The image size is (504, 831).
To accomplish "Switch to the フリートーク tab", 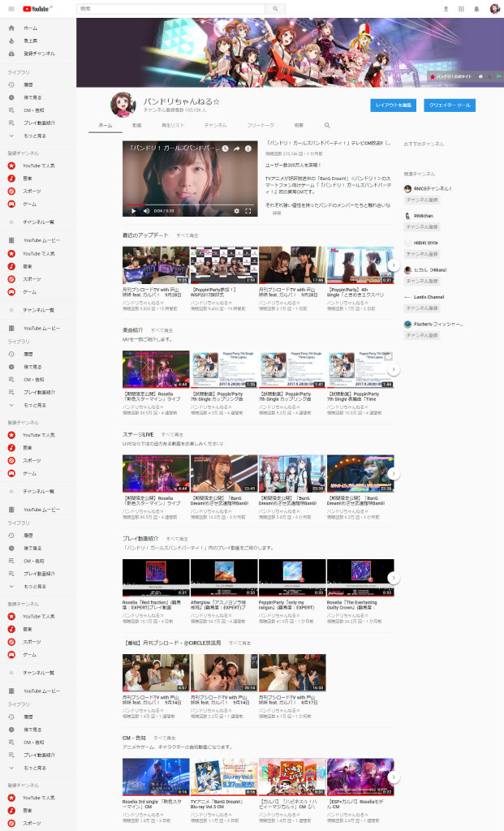I will 261,126.
